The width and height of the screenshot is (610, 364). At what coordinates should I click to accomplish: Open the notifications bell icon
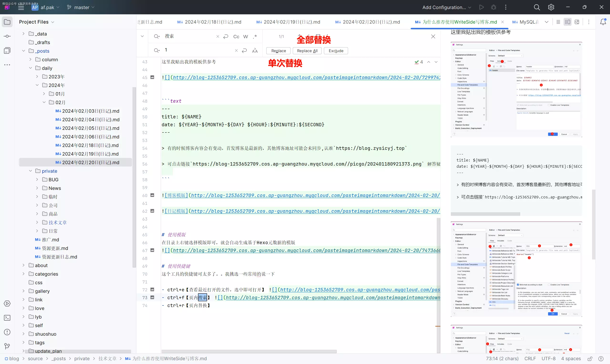[603, 22]
